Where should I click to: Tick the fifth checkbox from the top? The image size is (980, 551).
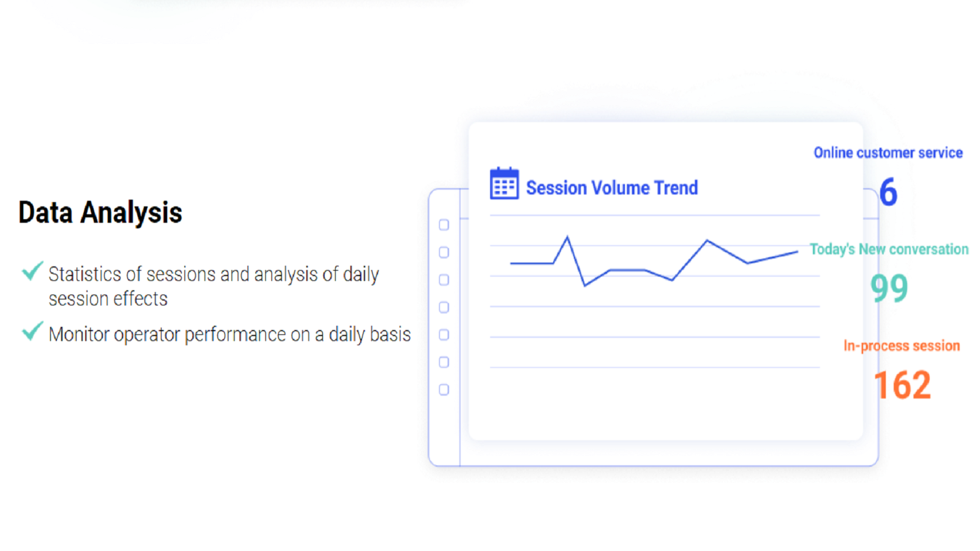tap(444, 335)
